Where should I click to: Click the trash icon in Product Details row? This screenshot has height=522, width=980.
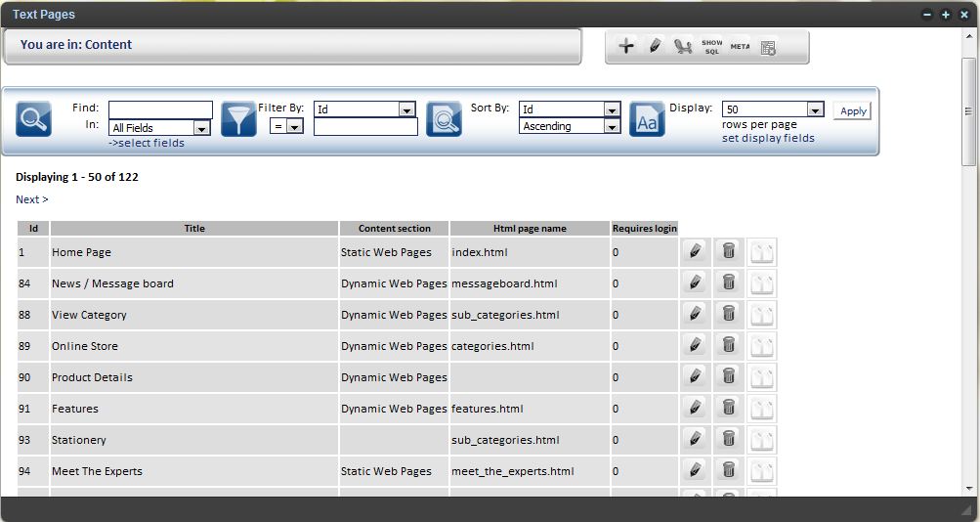point(728,377)
